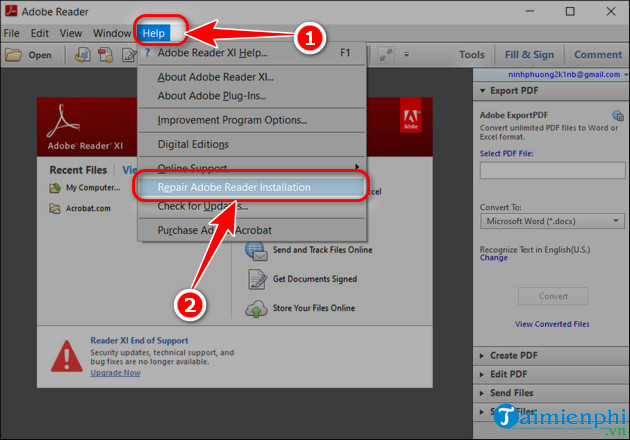Image resolution: width=630 pixels, height=440 pixels.
Task: Click the Convert button
Action: [x=553, y=296]
